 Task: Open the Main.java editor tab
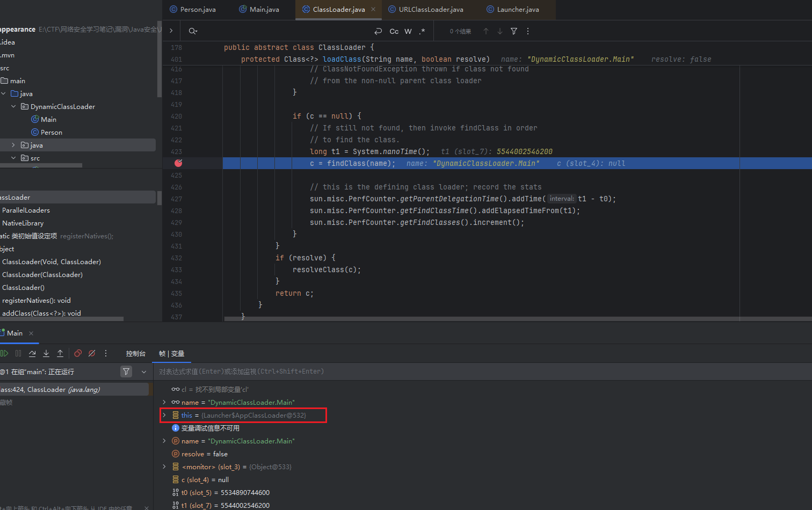coord(264,9)
